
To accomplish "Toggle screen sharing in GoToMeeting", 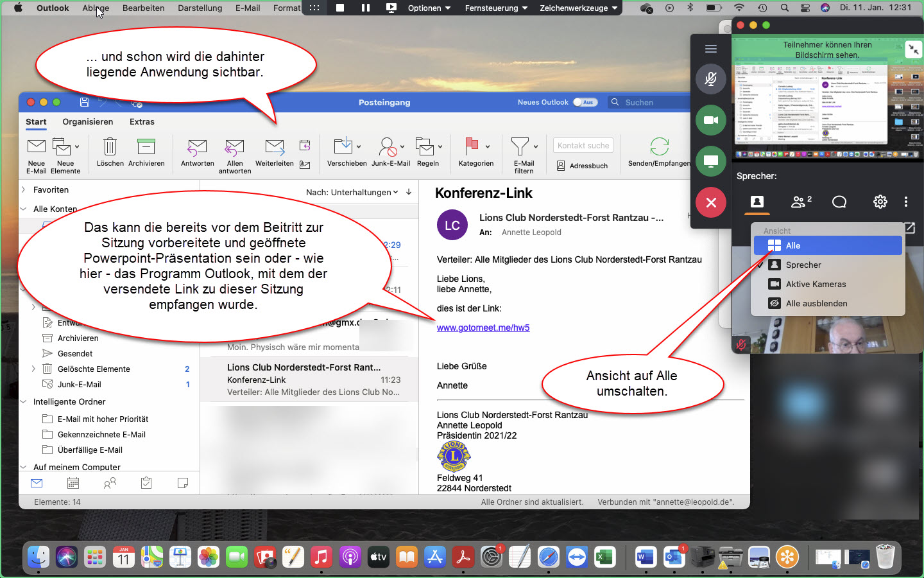I will [x=711, y=161].
